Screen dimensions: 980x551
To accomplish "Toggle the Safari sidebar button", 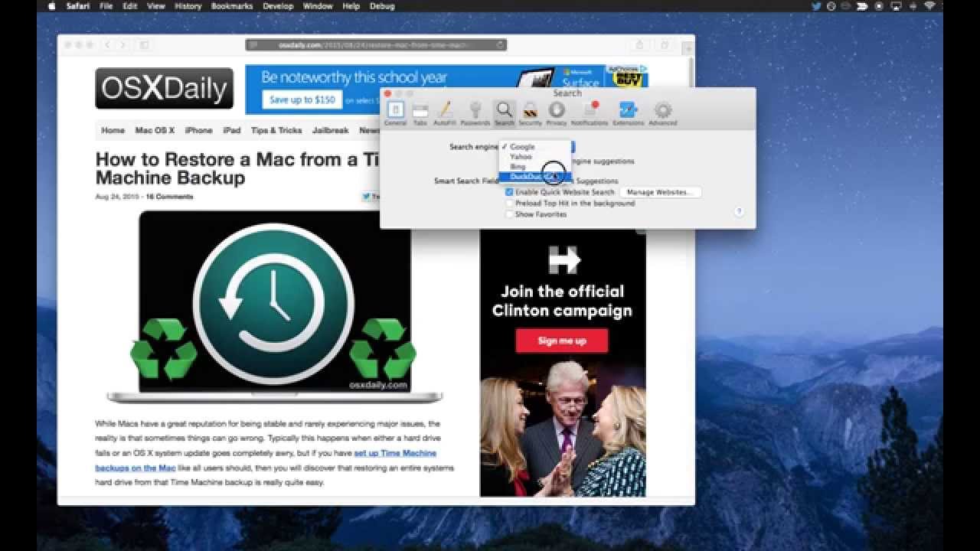I will pos(144,45).
